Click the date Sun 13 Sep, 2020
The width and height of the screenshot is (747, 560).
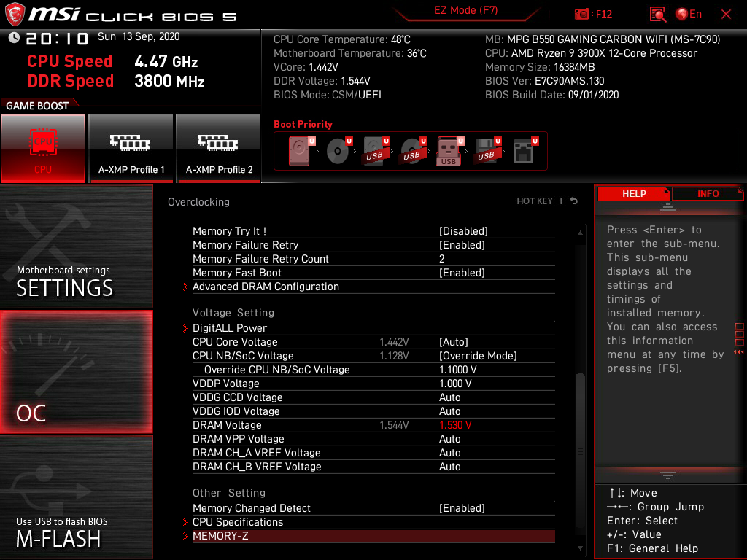(x=139, y=36)
